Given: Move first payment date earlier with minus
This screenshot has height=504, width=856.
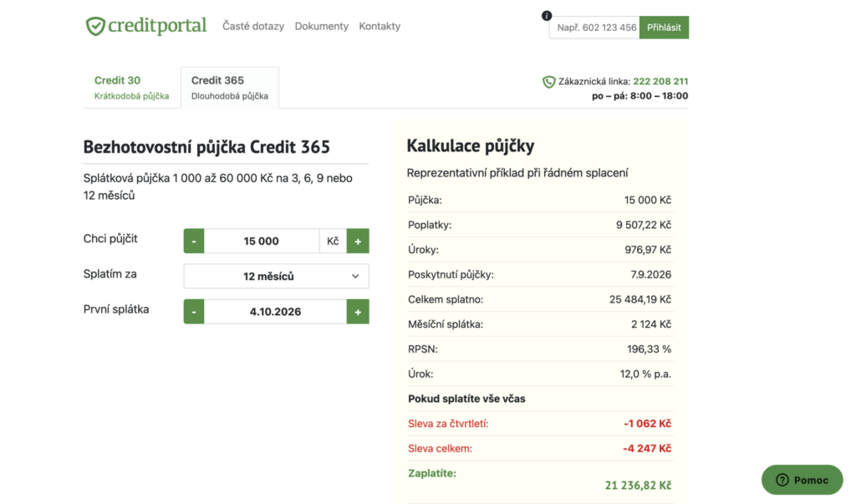Looking at the screenshot, I should [x=194, y=311].
